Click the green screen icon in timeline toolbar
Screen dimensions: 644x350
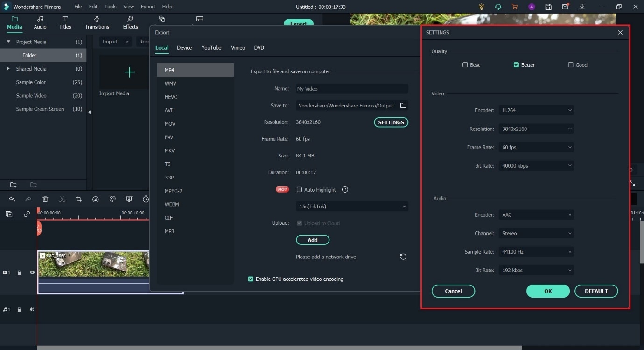pyautogui.click(x=129, y=199)
